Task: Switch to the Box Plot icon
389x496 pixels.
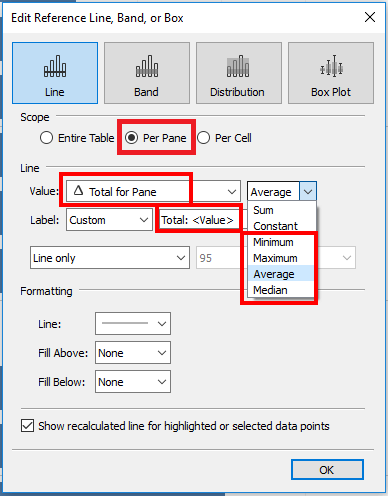Action: (331, 73)
